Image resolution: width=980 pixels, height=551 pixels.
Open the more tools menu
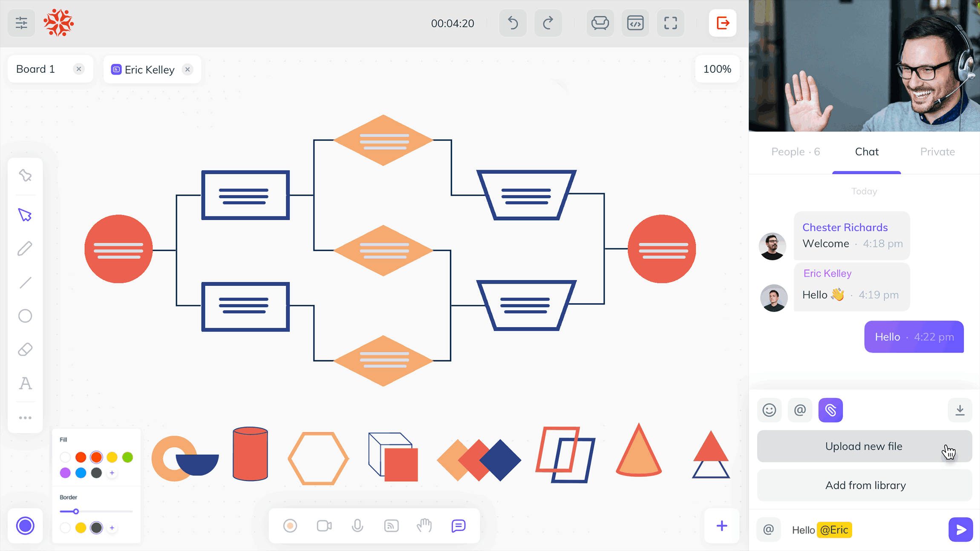[x=25, y=416]
